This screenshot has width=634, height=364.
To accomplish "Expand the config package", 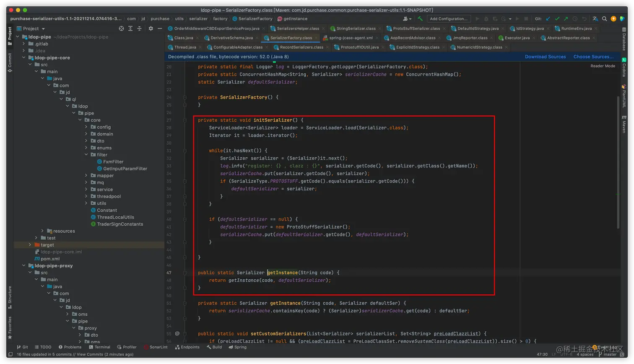I will coord(86,127).
